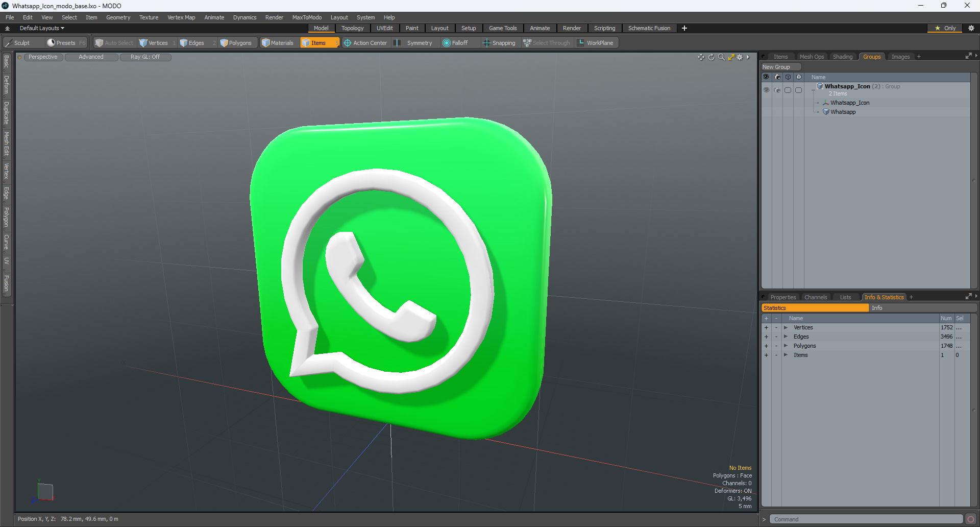Open the MaxToModo menu
980x527 pixels.
(x=307, y=17)
